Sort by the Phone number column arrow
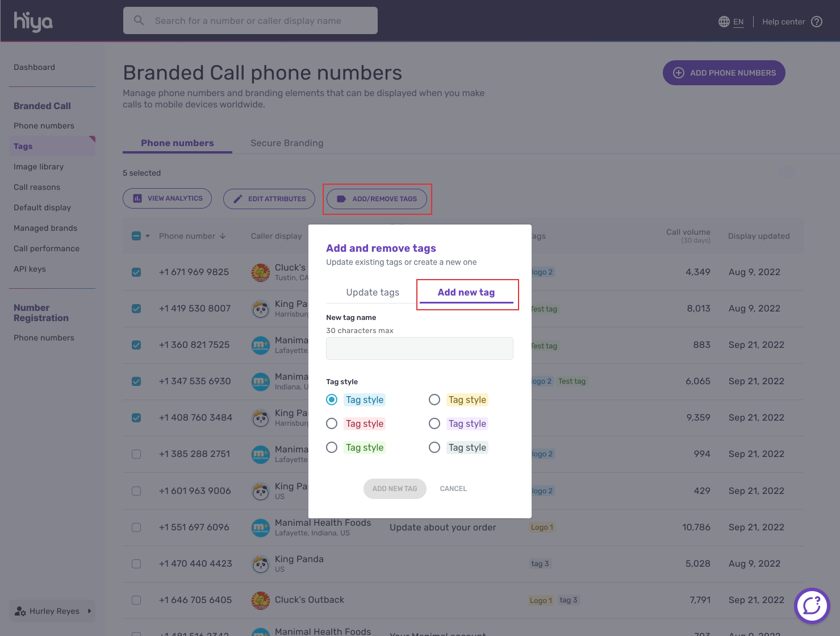840x636 pixels. pyautogui.click(x=223, y=236)
